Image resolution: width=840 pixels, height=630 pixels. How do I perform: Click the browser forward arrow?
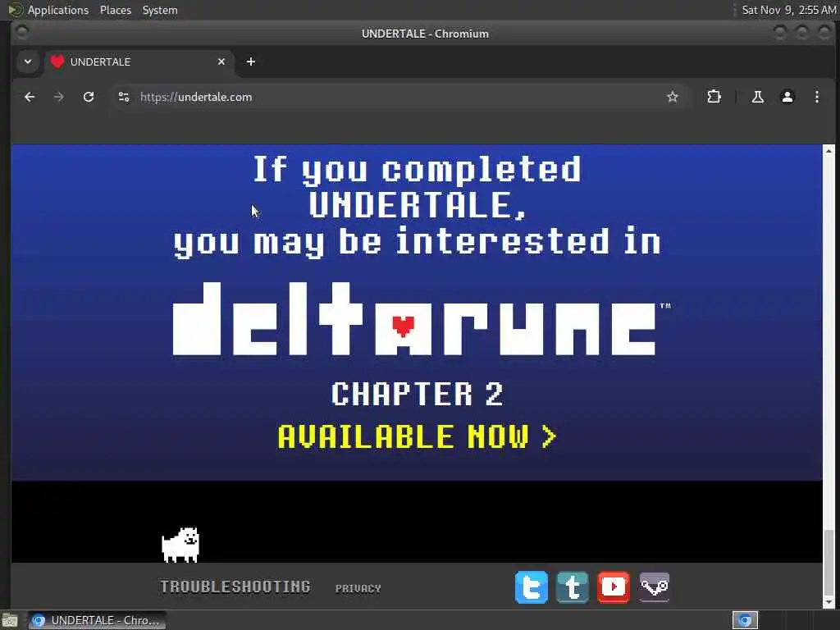(x=59, y=97)
